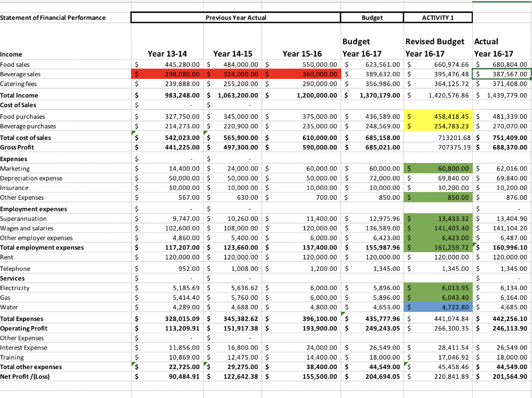The height and width of the screenshot is (398, 532).
Task: Select the blue highlighted Water revised budget cell
Action: coord(436,307)
